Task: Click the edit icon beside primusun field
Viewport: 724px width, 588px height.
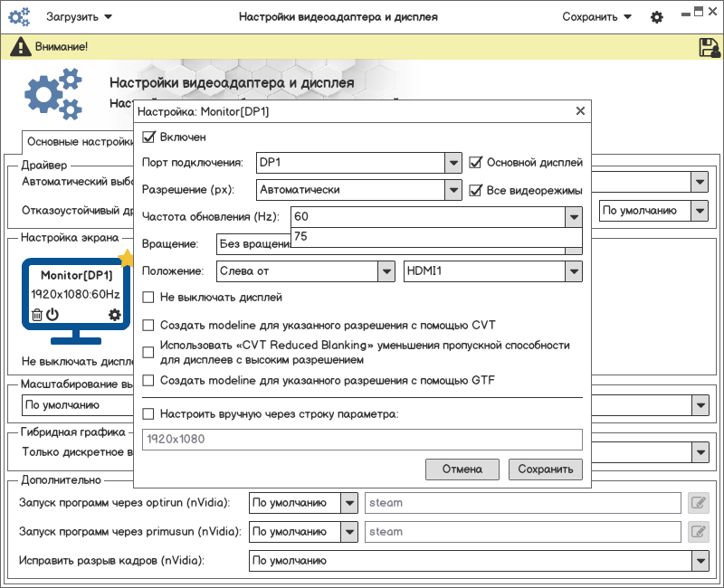Action: [x=698, y=532]
